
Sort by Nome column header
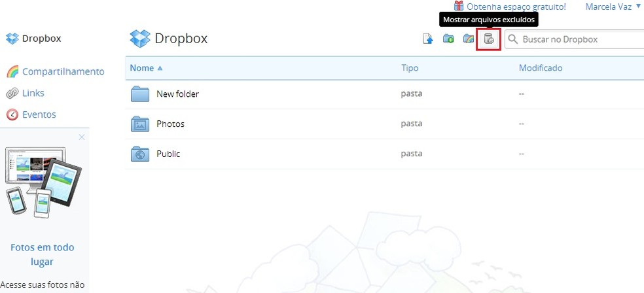(142, 68)
